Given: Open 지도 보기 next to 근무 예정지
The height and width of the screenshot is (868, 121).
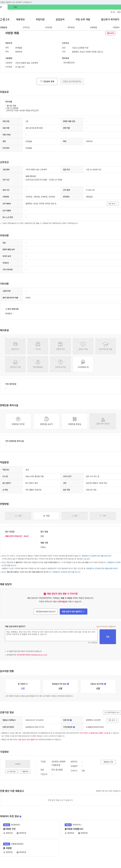Looking at the screenshot, I should (113, 204).
